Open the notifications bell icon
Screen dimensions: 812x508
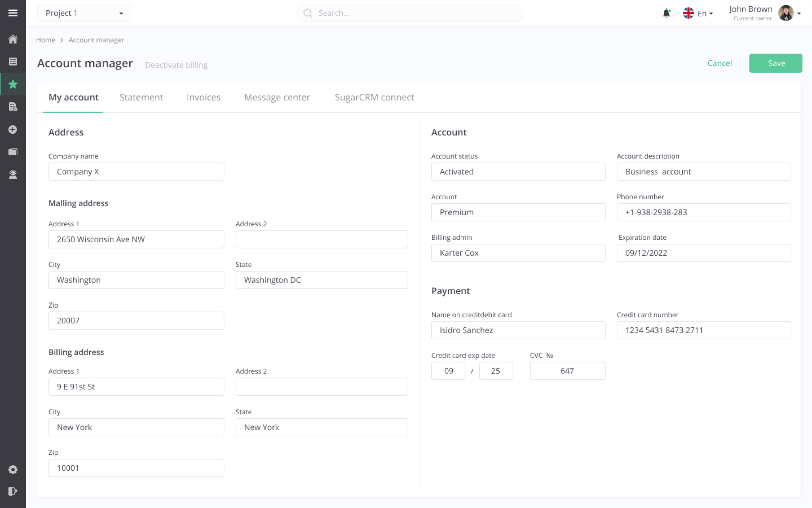tap(666, 13)
